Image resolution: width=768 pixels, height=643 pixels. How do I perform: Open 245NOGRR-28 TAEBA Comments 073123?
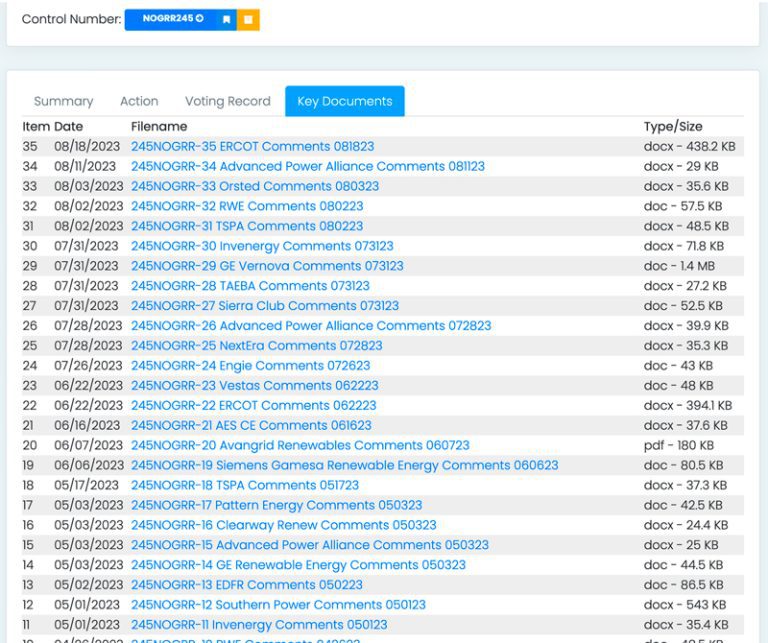coord(250,286)
